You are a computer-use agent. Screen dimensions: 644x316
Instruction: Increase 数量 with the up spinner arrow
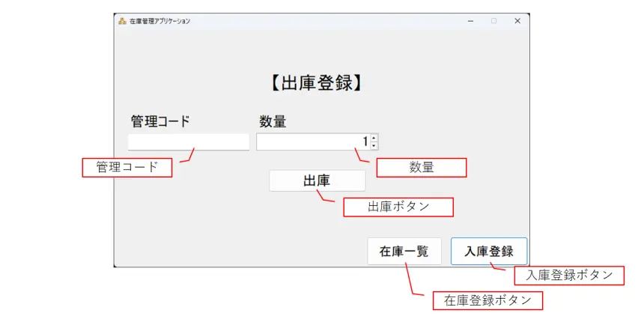(374, 138)
